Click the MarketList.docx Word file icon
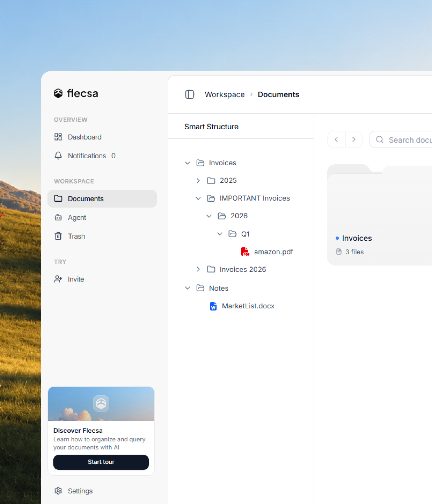 213,306
